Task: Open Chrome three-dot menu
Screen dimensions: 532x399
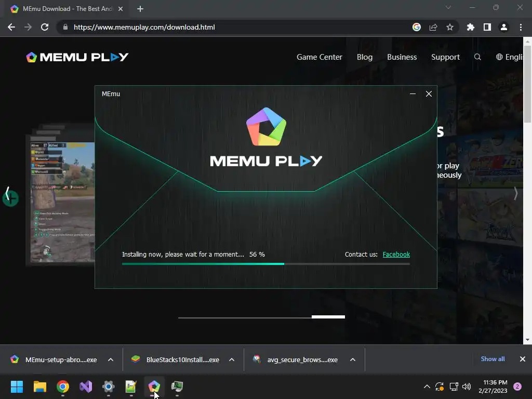Action: click(x=521, y=27)
